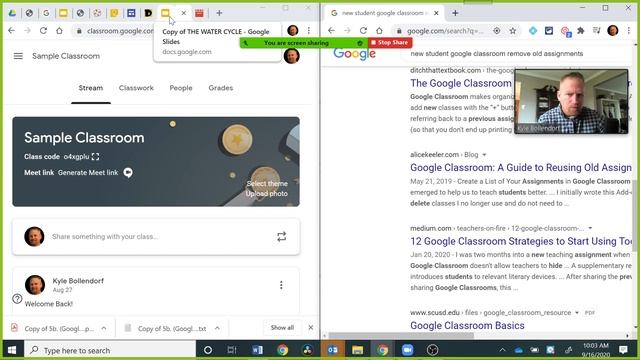Open 'Google Classroom: A Guide to Reusing Old Assign' result
The height and width of the screenshot is (360, 640).
tap(521, 168)
